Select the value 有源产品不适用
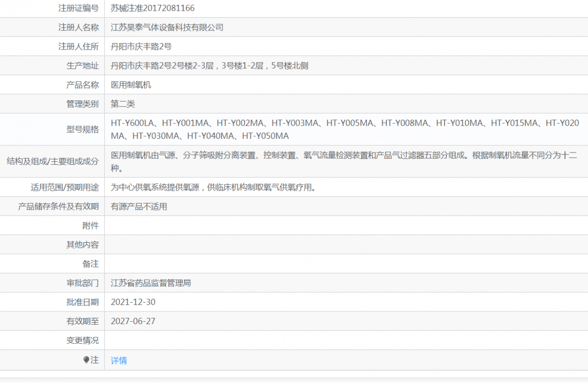 139,206
